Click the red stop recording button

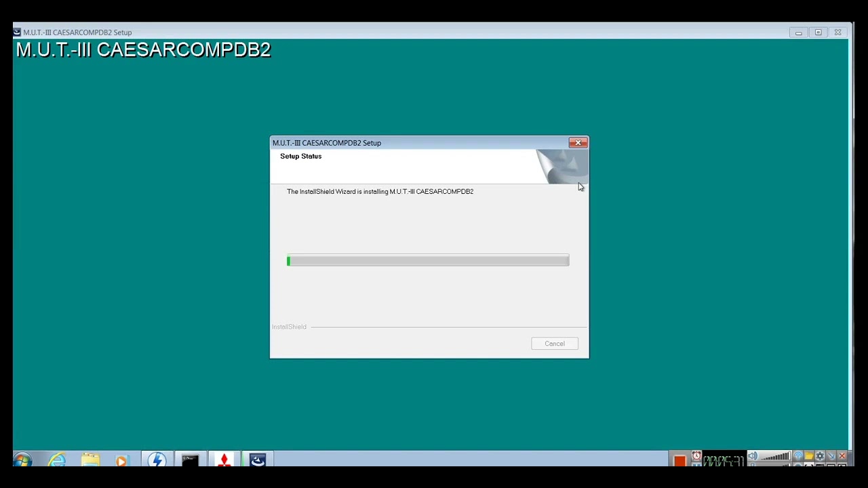tap(679, 461)
